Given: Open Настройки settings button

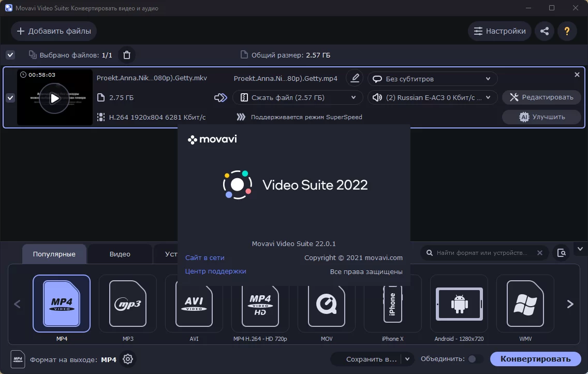Looking at the screenshot, I should 499,31.
